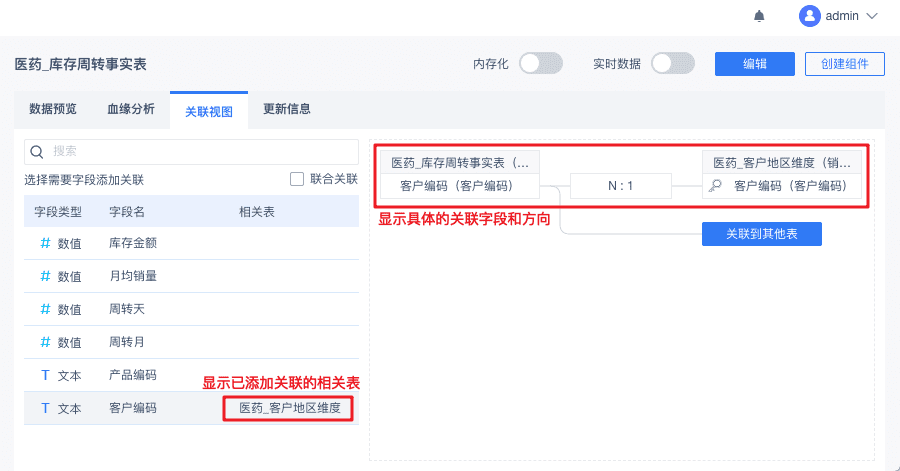The height and width of the screenshot is (471, 900).
Task: Click the numeric type icon for 月均销量
Action: 45,276
